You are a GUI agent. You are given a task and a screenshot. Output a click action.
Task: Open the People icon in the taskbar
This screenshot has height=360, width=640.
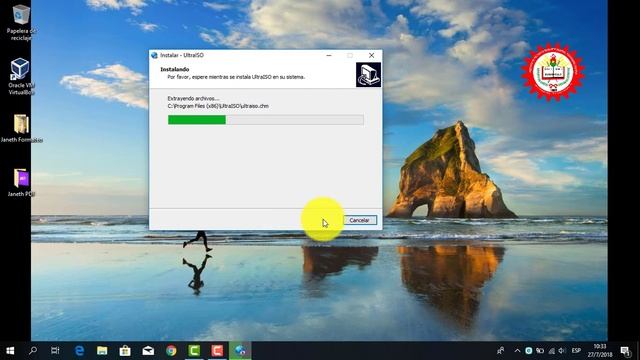[500, 351]
